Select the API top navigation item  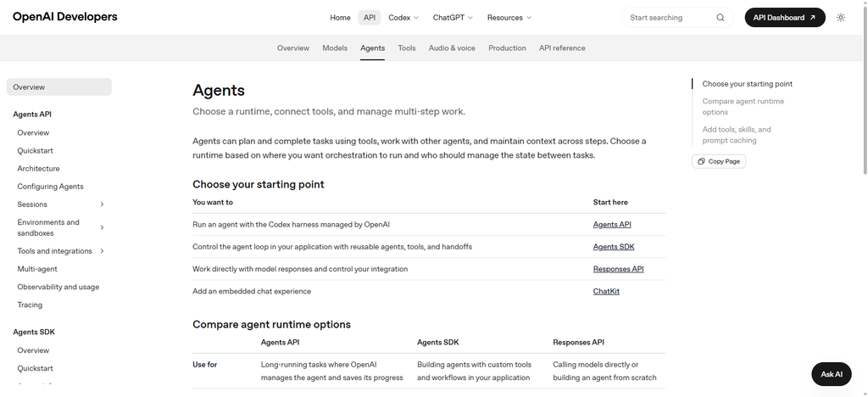pos(370,18)
